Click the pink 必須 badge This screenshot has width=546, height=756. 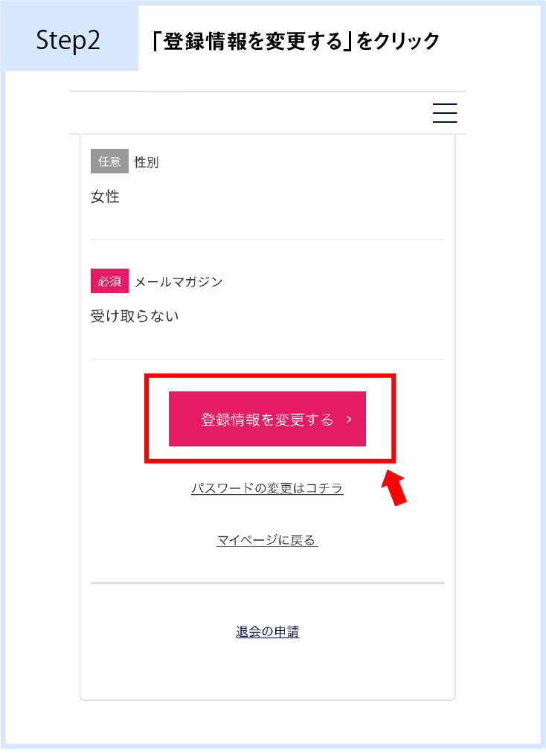(x=109, y=281)
